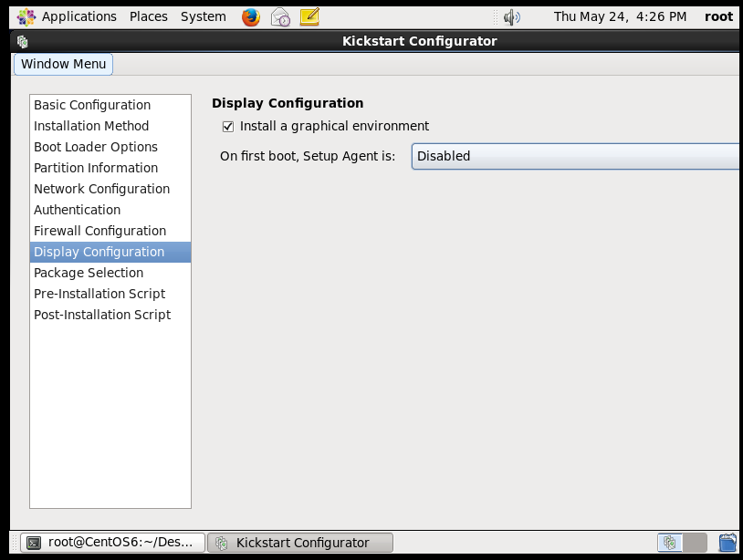Screen dimensions: 743x560
Task: Toggle Install a graphical environment checkbox
Action: pyautogui.click(x=228, y=127)
